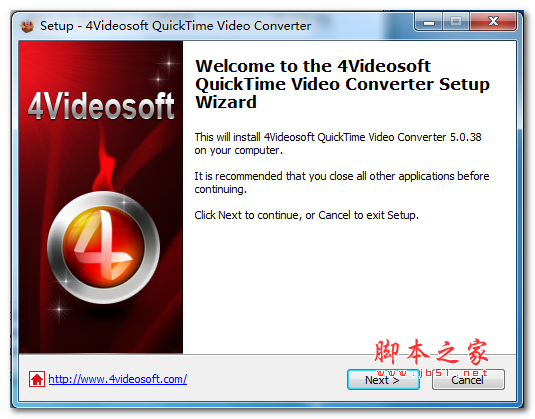Click the sparkle star at banner top
Image resolution: width=535 pixels, height=419 pixels.
pos(169,63)
